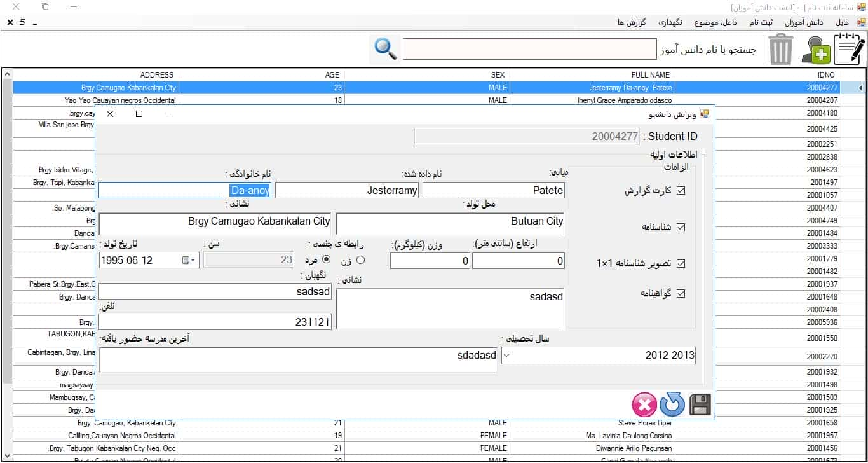Click the IDNO column header
The height and width of the screenshot is (463, 868).
pyautogui.click(x=757, y=75)
